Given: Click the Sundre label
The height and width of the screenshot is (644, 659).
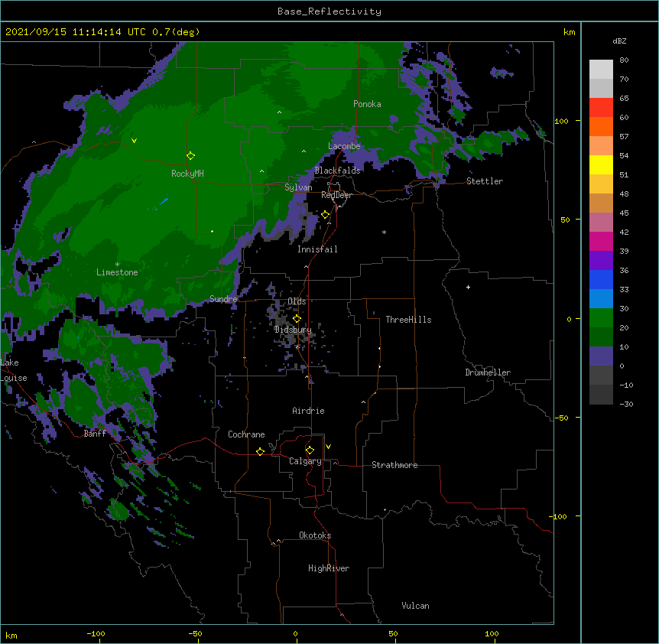Looking at the screenshot, I should point(223,299).
